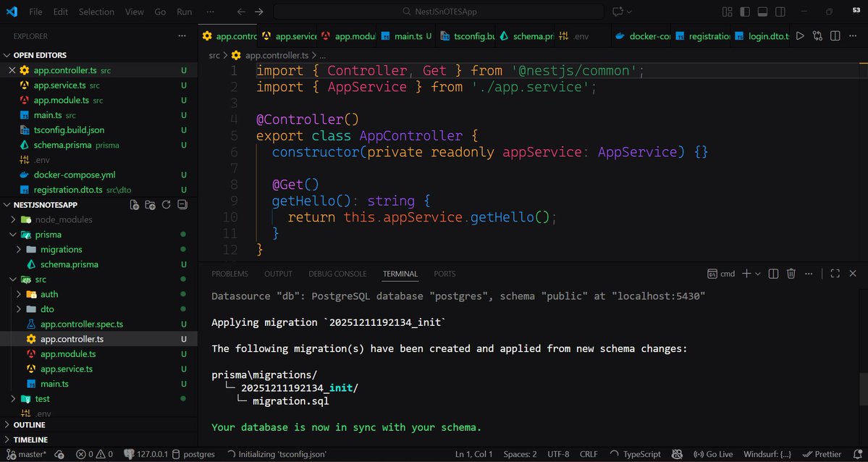
Task: Select app.service.ts in Open Editors
Action: point(60,85)
